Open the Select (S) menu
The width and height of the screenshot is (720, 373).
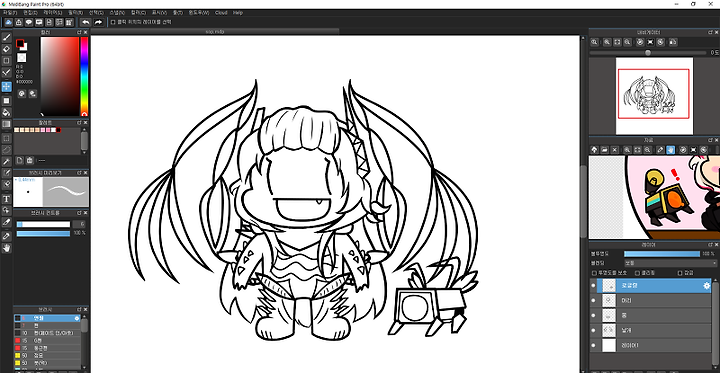(96, 13)
